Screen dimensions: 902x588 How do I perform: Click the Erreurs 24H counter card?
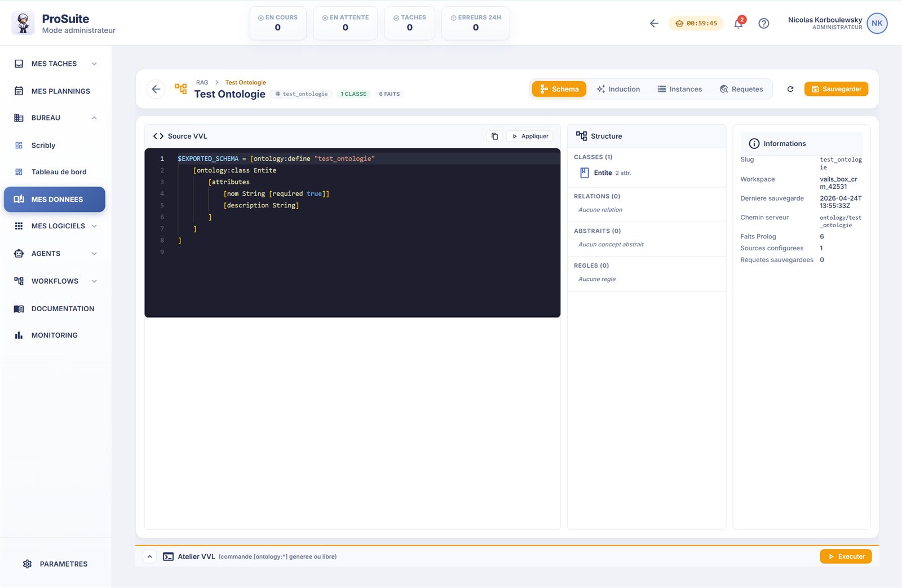(475, 23)
